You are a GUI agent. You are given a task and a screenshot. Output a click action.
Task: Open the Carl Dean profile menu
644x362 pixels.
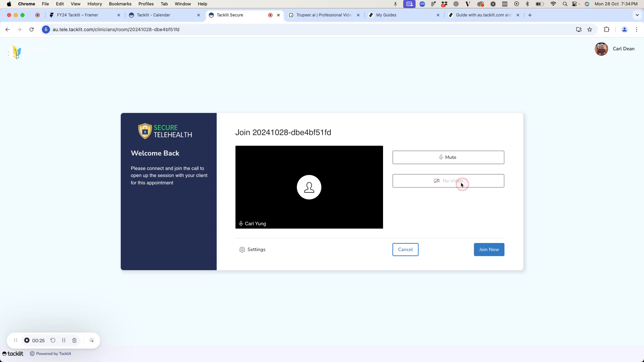tap(614, 49)
